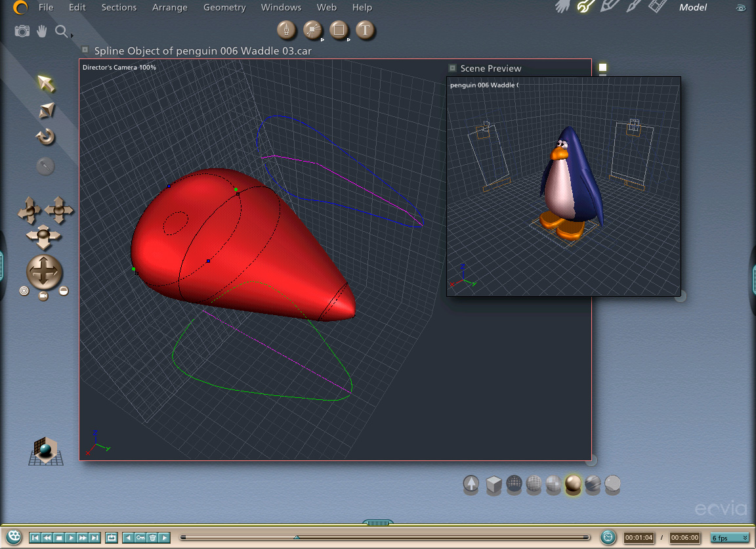Click the timeline scrubber marker
The height and width of the screenshot is (549, 756).
coord(297,537)
